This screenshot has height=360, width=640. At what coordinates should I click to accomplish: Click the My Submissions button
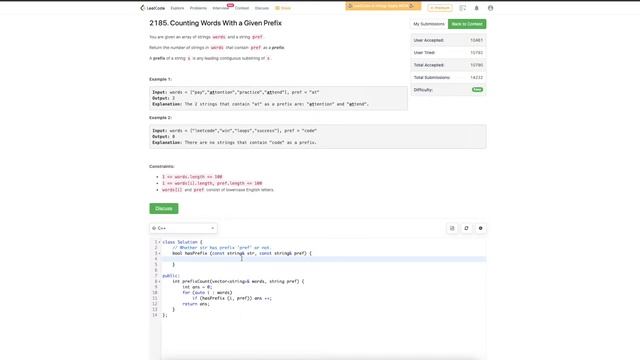pos(429,24)
